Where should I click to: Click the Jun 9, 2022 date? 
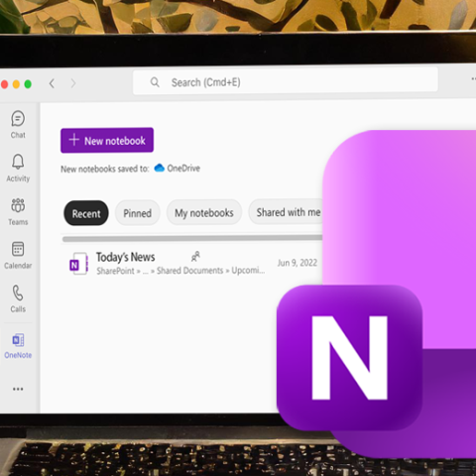pyautogui.click(x=297, y=263)
